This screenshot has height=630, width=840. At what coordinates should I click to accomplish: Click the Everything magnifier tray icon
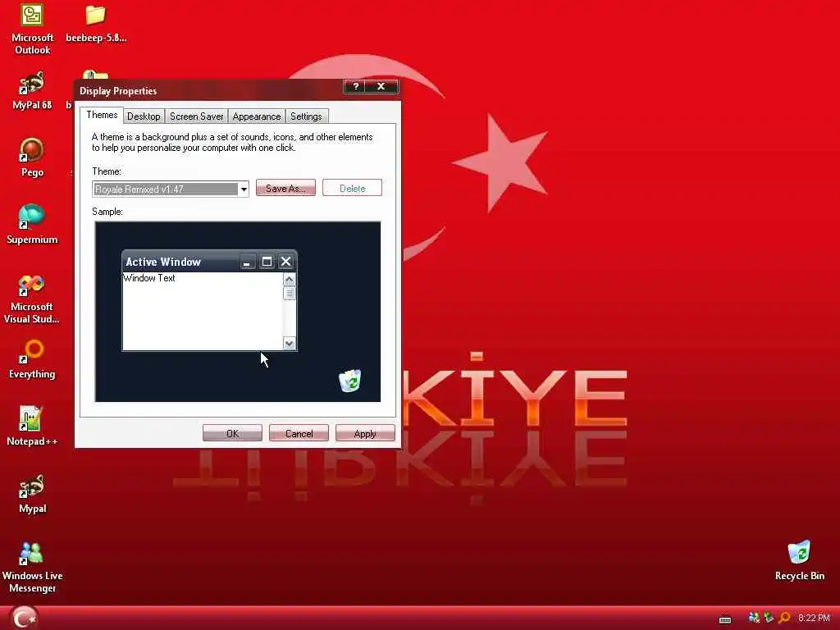click(783, 618)
